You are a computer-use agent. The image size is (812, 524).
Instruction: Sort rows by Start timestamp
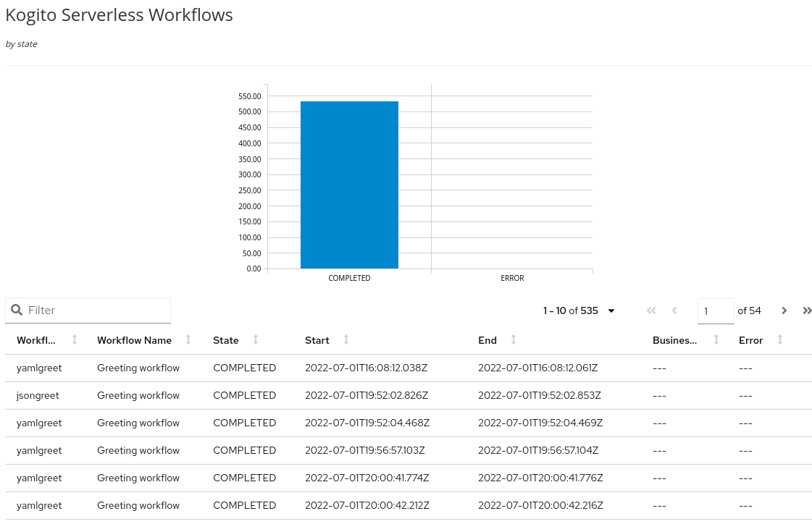click(346, 340)
